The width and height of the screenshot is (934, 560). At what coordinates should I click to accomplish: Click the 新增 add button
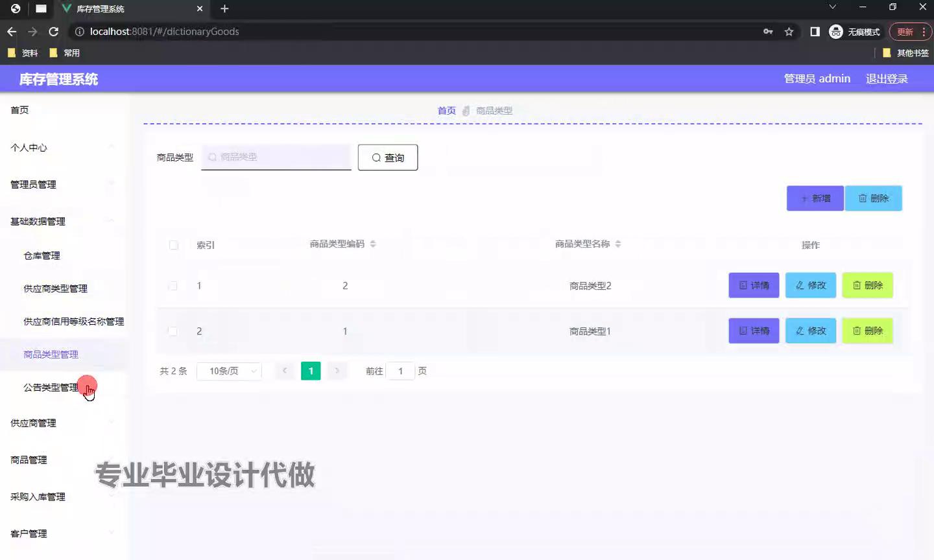(815, 198)
